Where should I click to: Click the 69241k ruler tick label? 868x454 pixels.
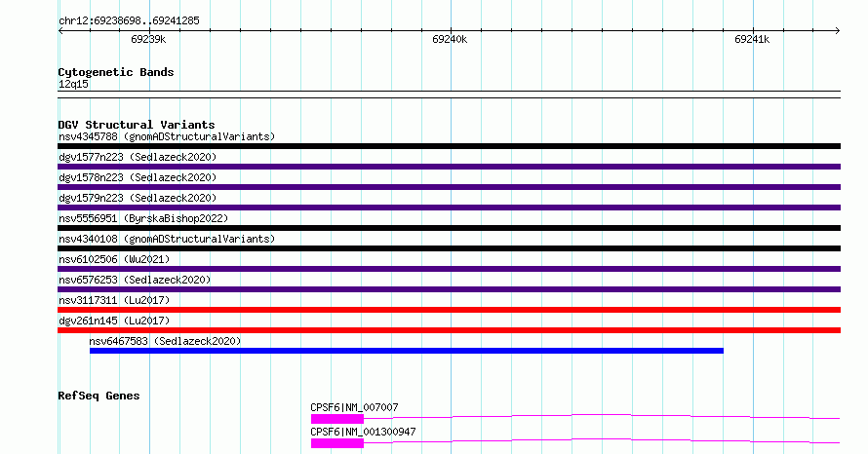[752, 40]
